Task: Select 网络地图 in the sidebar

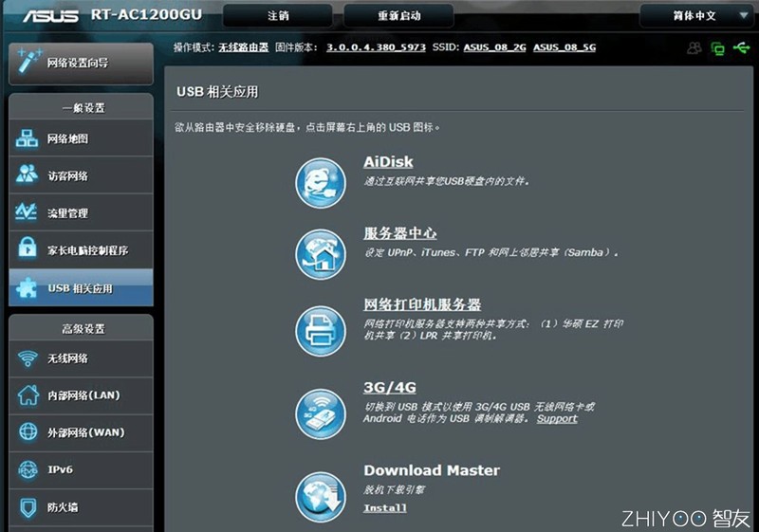Action: 82,138
